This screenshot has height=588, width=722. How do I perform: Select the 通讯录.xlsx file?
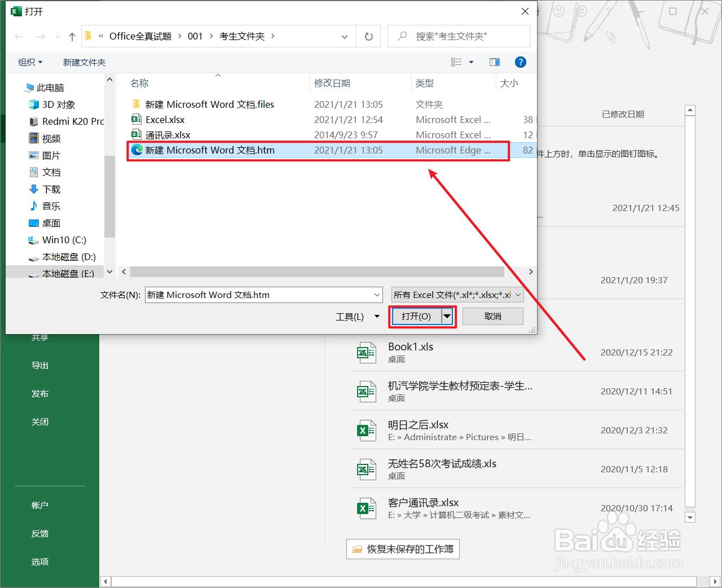pyautogui.click(x=168, y=135)
